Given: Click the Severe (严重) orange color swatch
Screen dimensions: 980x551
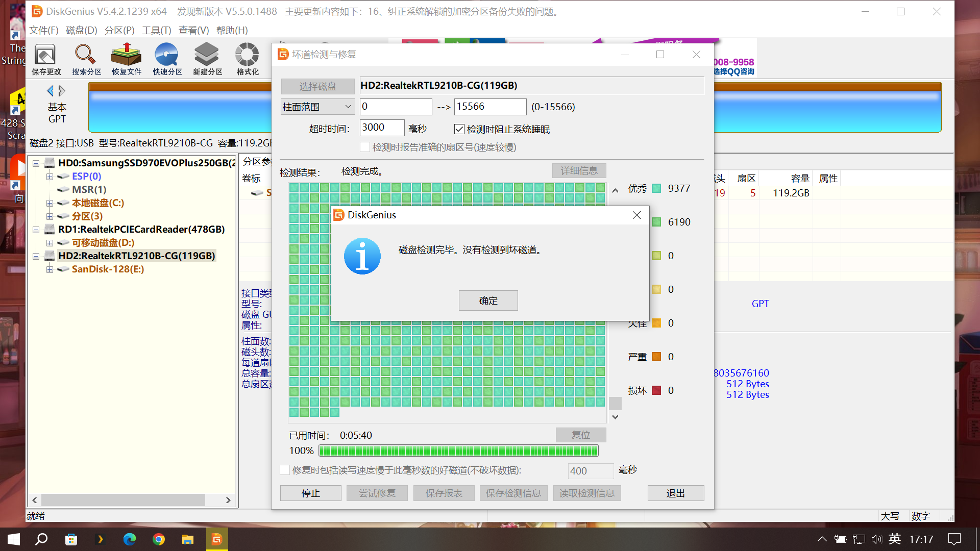Looking at the screenshot, I should click(x=657, y=357).
